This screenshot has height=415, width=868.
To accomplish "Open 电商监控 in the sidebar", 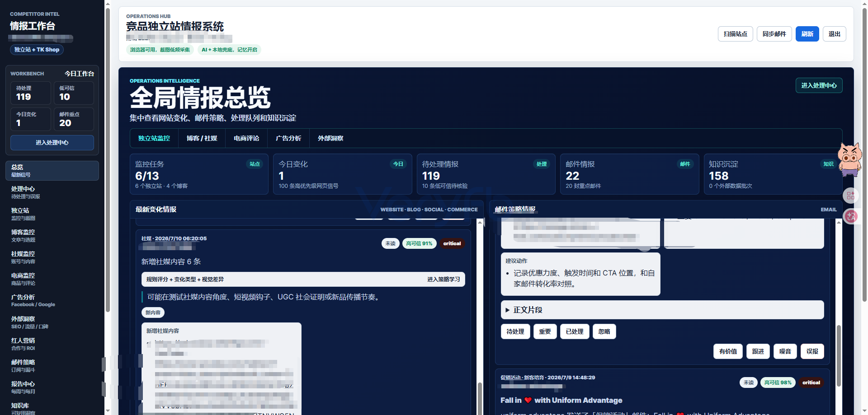I will [x=52, y=279].
